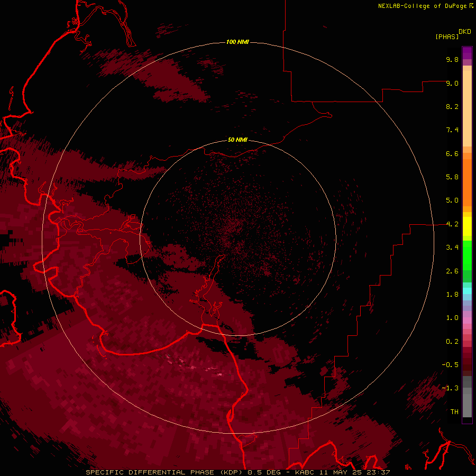Click the -0.5 scale value
Screen dimensions: 476x476
[x=450, y=365]
